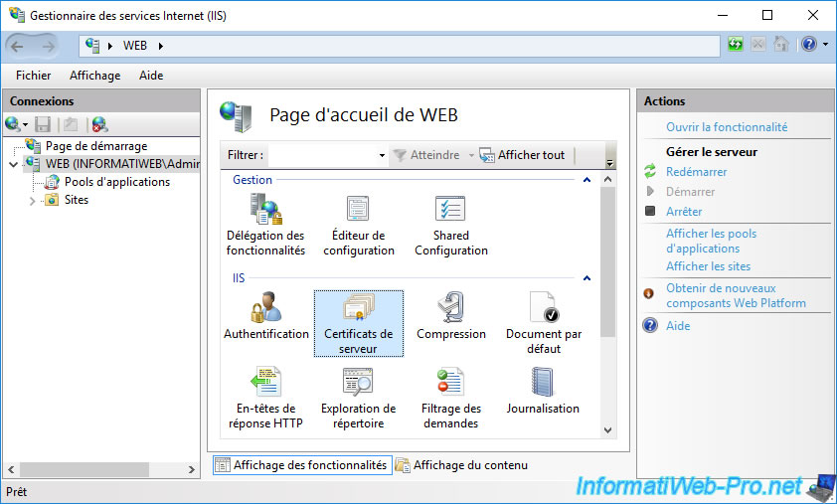The image size is (837, 504).
Task: Click the features list scroll down arrow
Action: [607, 430]
